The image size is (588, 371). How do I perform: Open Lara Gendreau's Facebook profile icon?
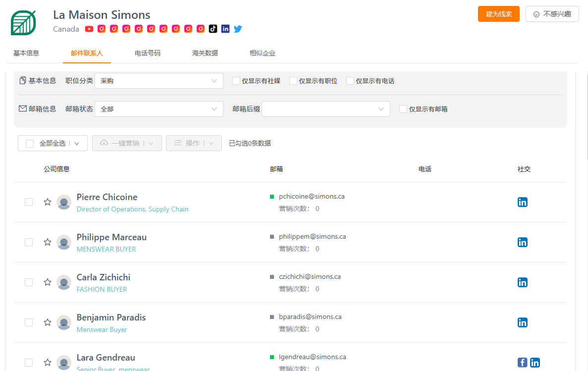coord(523,363)
